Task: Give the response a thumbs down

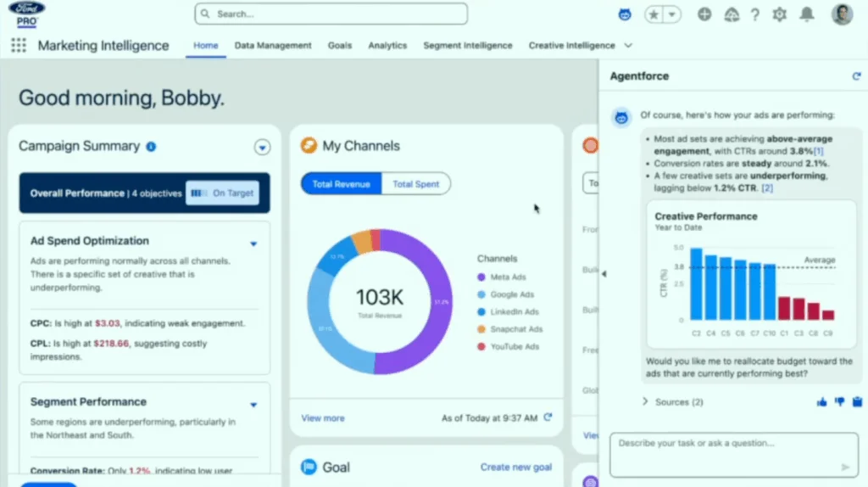Action: pos(840,401)
